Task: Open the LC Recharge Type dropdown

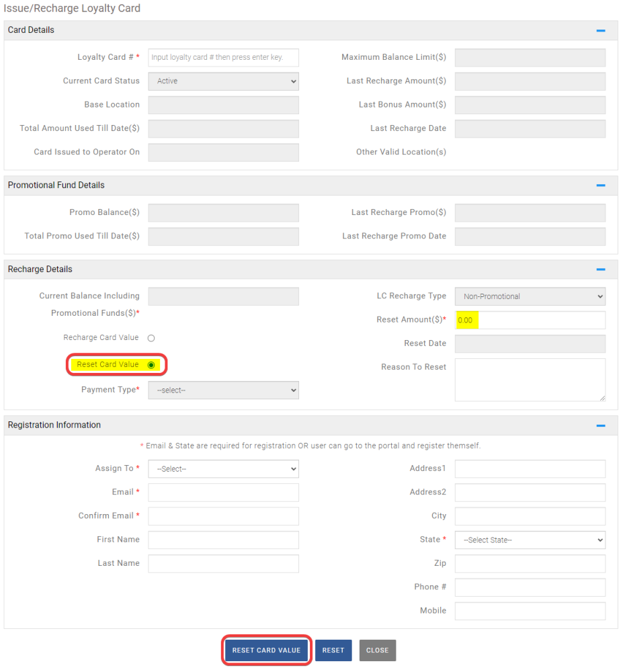Action: point(530,296)
